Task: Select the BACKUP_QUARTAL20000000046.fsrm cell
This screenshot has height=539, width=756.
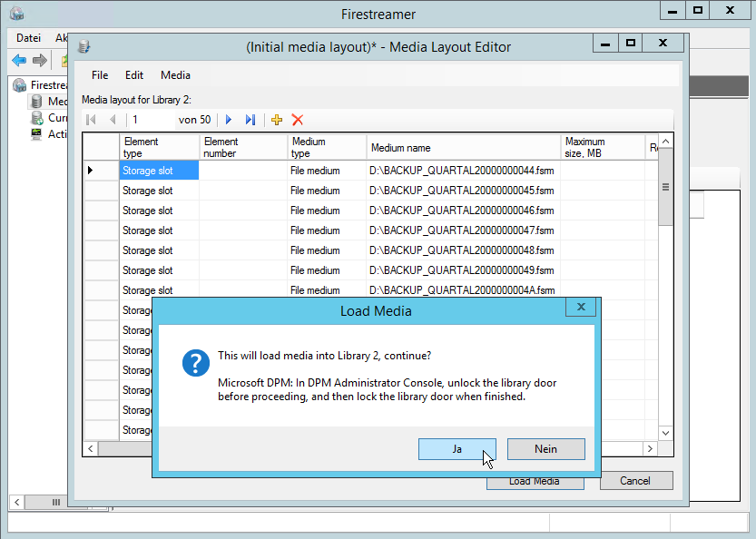Action: click(462, 211)
